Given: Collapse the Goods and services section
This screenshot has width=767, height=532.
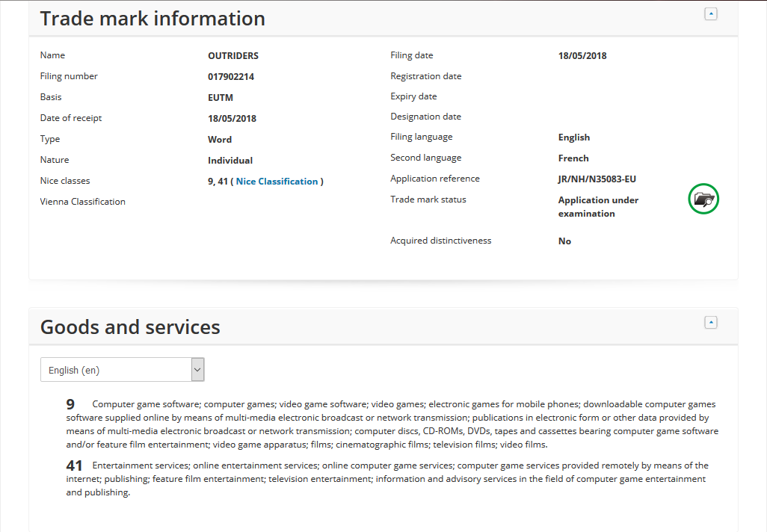Looking at the screenshot, I should (x=711, y=322).
